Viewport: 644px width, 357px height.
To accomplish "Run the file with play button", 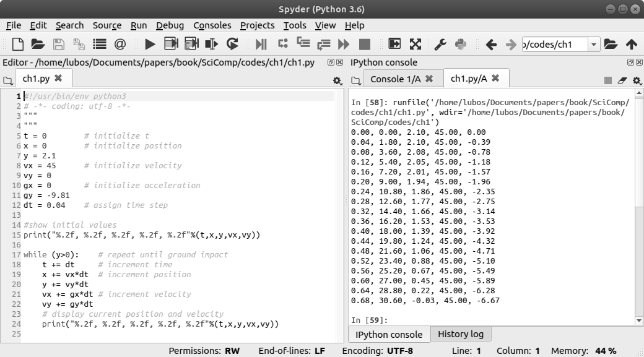I will (150, 44).
